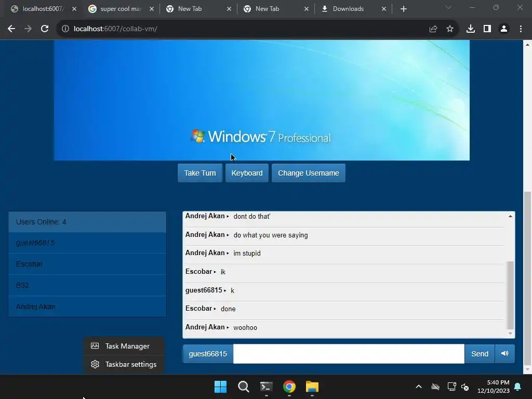This screenshot has height=399, width=532.
Task: Toggle the Chrome side panel icon
Action: pos(487,29)
